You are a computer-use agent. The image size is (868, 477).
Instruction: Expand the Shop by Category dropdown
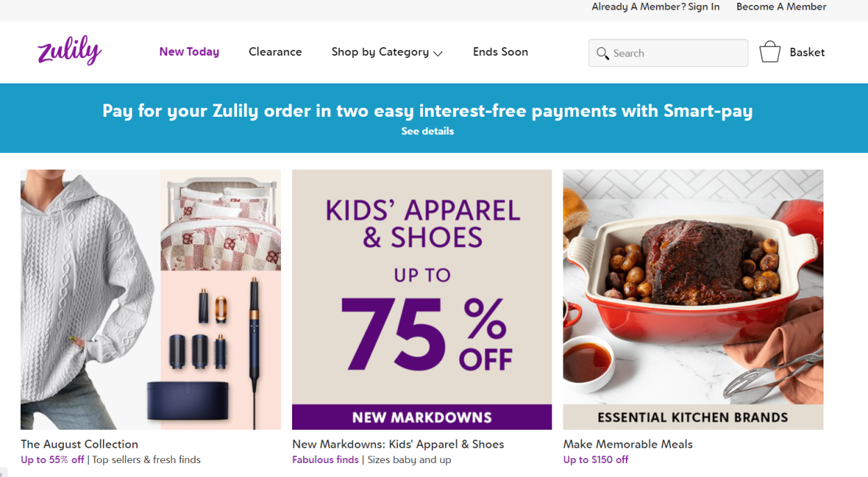[x=380, y=51]
